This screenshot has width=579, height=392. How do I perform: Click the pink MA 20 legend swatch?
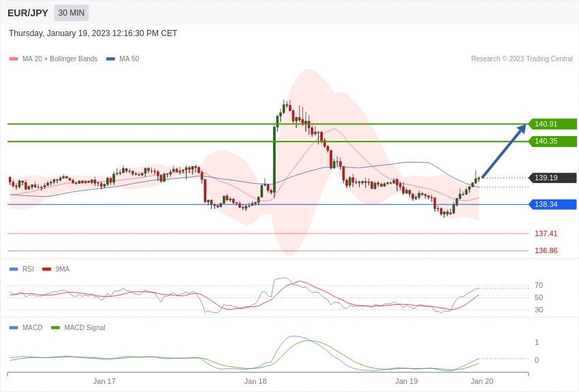click(14, 59)
